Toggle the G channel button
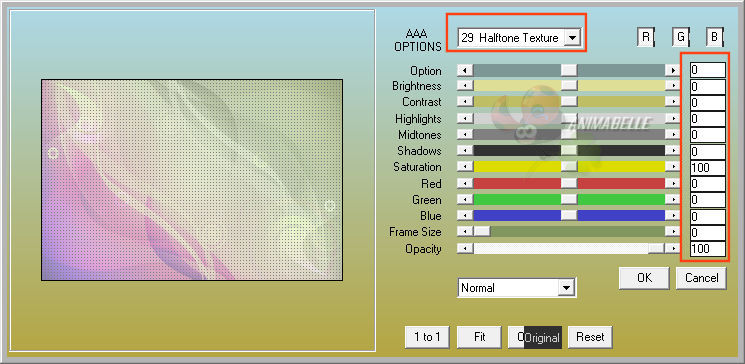 pos(680,37)
